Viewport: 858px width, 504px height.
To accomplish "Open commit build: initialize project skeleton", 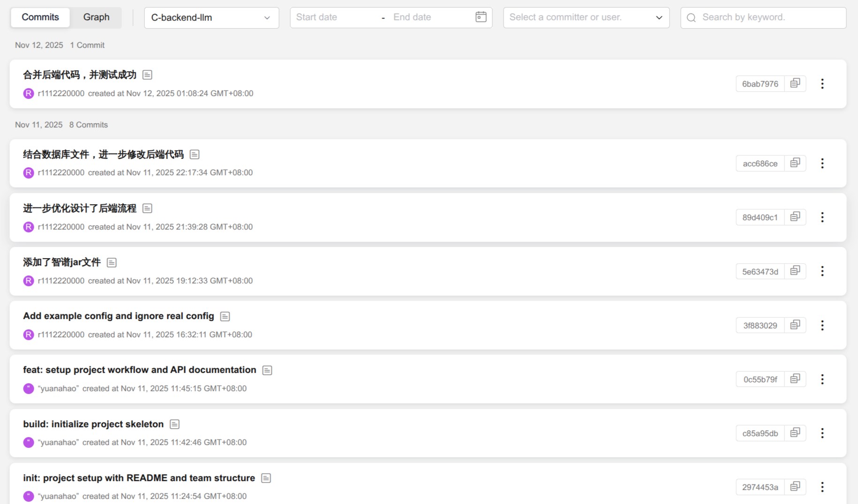I will click(93, 424).
